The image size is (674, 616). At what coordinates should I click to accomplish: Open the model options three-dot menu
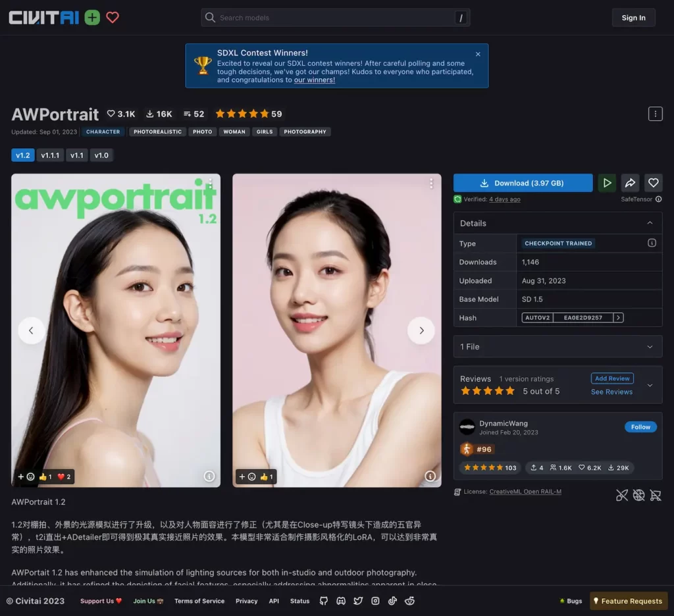(656, 113)
